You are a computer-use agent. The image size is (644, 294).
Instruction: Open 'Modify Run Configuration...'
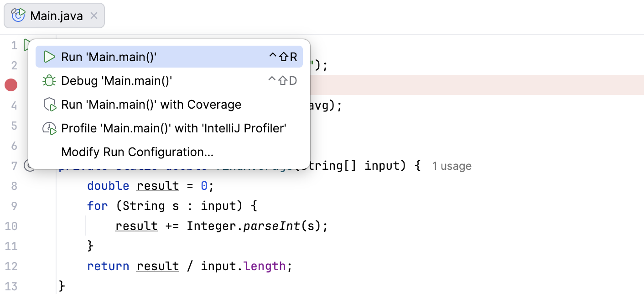[x=137, y=152]
